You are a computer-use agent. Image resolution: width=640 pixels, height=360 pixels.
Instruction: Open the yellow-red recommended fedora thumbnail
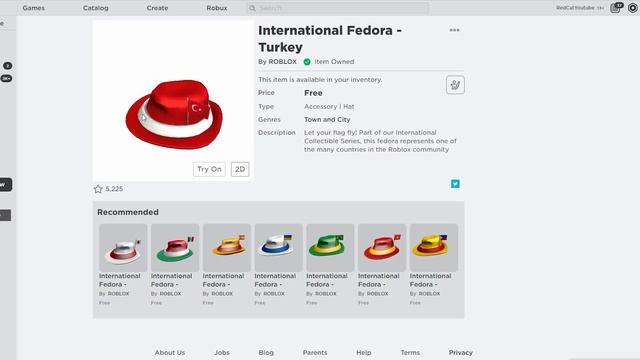[x=434, y=248]
